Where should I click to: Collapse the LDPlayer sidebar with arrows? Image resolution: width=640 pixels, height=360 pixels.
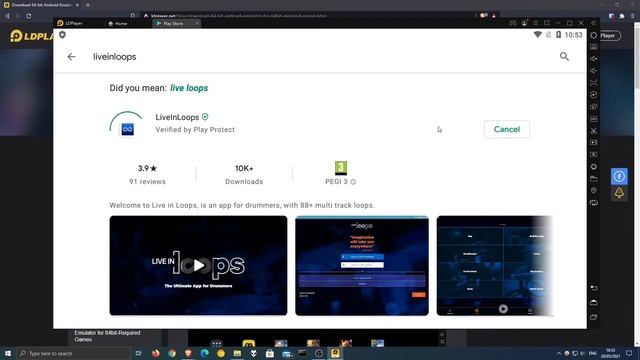pos(593,23)
